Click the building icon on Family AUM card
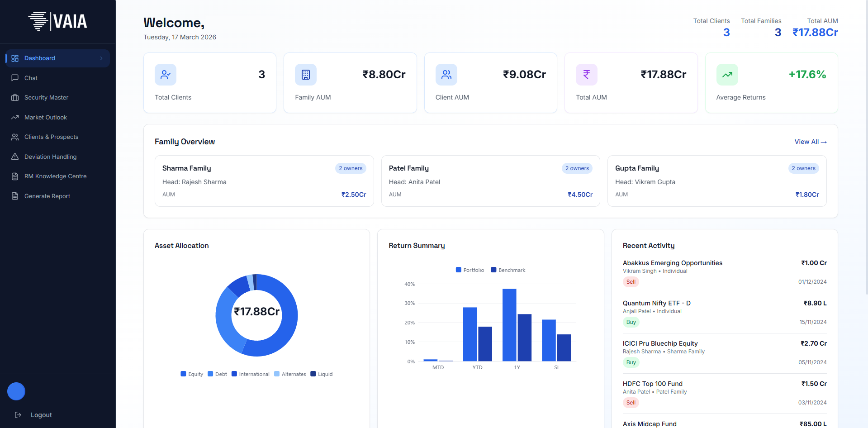This screenshot has width=868, height=428. pyautogui.click(x=306, y=75)
